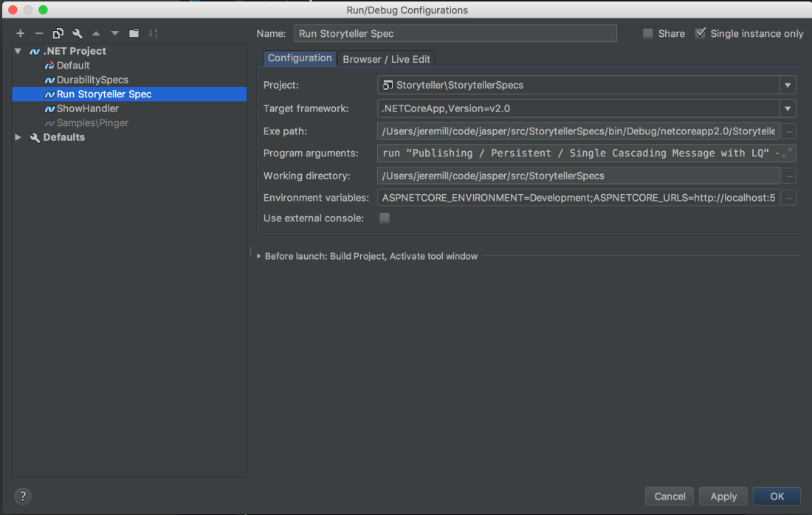Open help with the question mark icon
The width and height of the screenshot is (812, 515).
click(23, 496)
